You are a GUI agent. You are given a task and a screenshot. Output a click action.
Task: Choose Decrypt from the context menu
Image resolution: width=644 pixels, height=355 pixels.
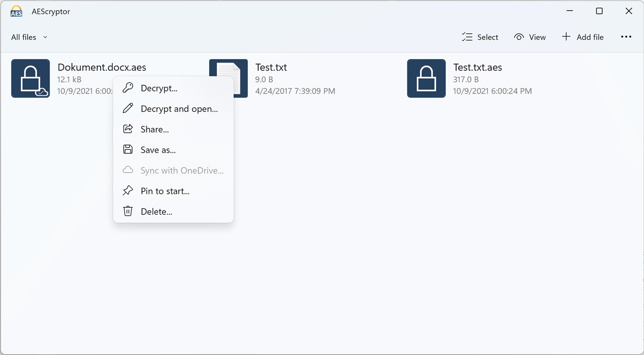[159, 88]
